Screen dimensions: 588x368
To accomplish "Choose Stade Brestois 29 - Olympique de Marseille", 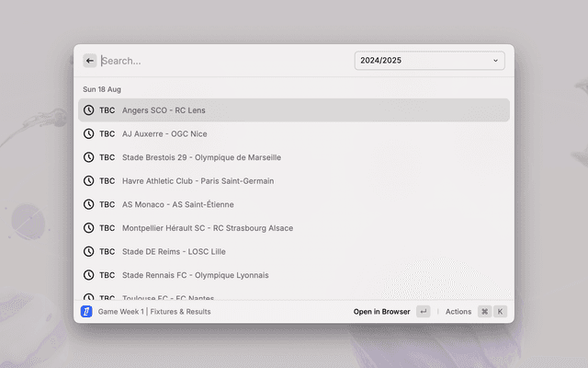I will point(201,157).
